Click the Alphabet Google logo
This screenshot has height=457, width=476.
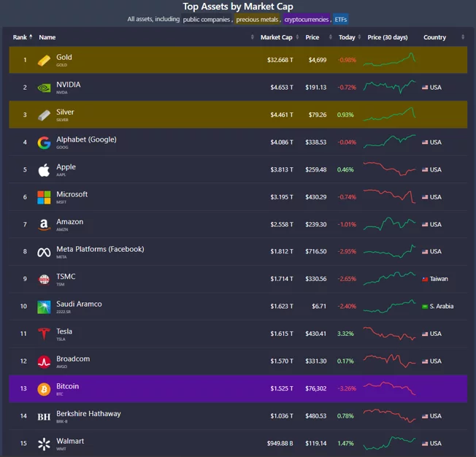pos(44,142)
